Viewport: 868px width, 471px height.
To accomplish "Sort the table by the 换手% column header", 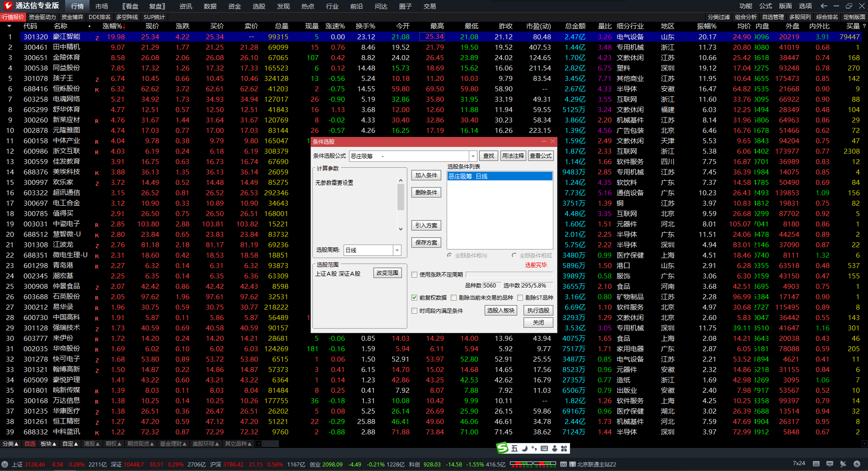I will pos(365,26).
